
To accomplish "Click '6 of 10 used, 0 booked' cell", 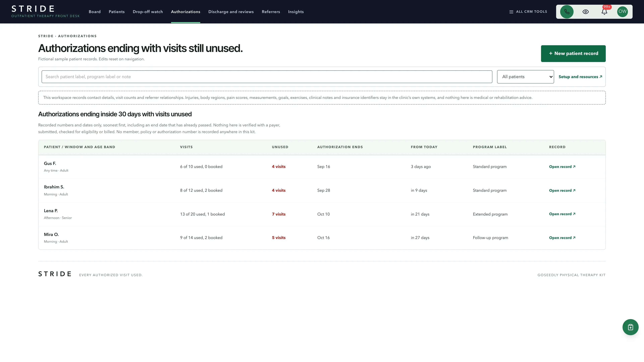I will (x=201, y=167).
